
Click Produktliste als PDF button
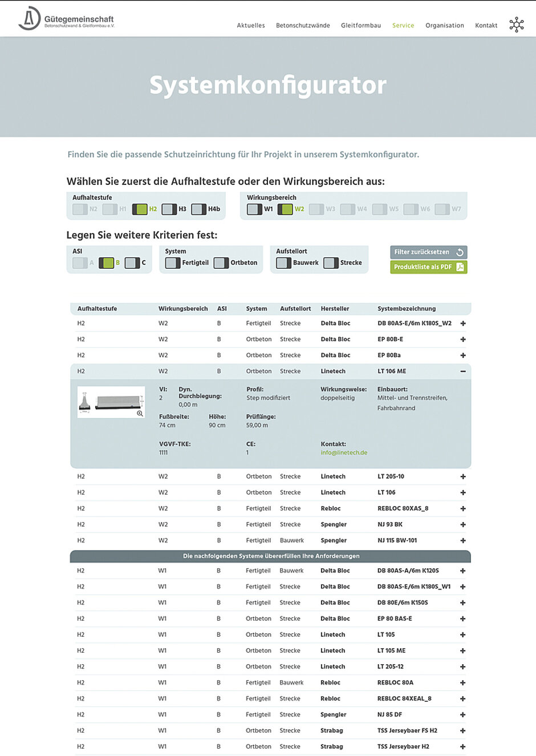(423, 267)
